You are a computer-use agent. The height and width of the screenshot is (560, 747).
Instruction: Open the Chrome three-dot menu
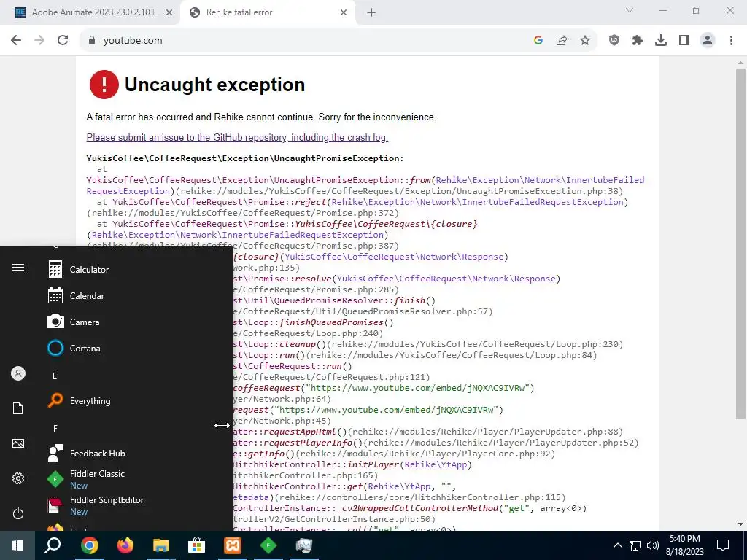tap(731, 41)
